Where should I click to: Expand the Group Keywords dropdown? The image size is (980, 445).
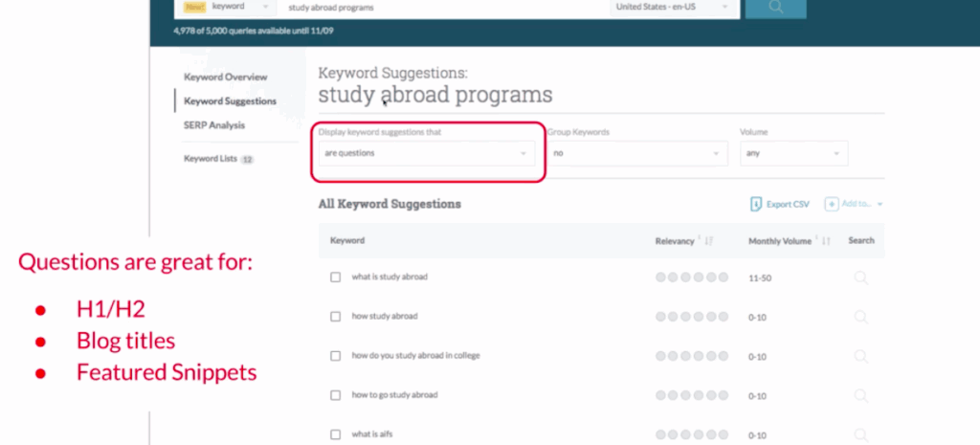pyautogui.click(x=637, y=153)
